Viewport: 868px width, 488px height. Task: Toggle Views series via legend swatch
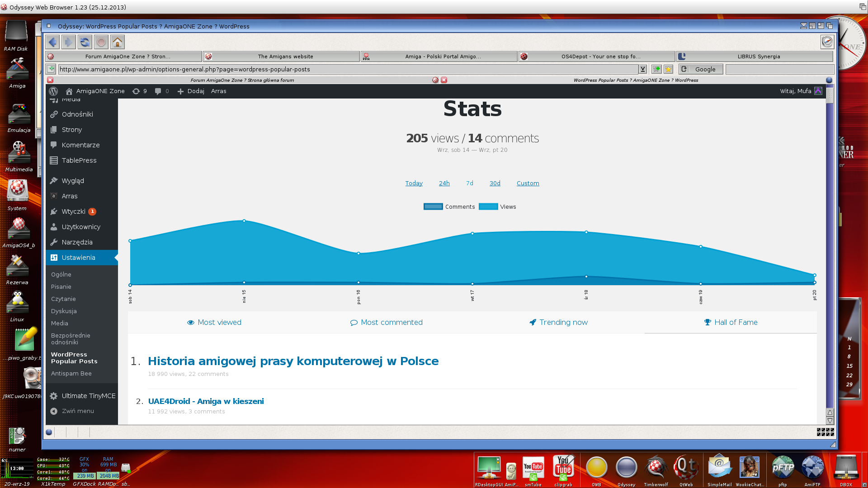tap(488, 207)
